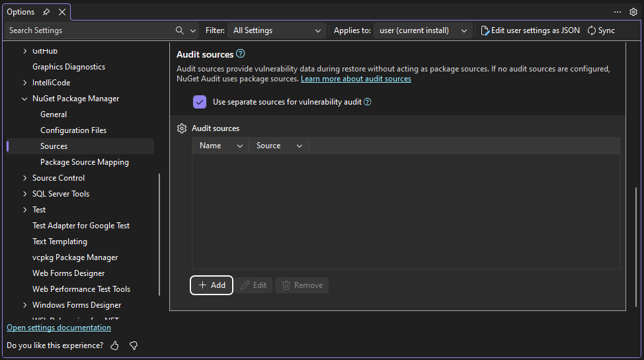Open the gear icon next to Audit sources list
The image size is (644, 360).
click(x=182, y=128)
